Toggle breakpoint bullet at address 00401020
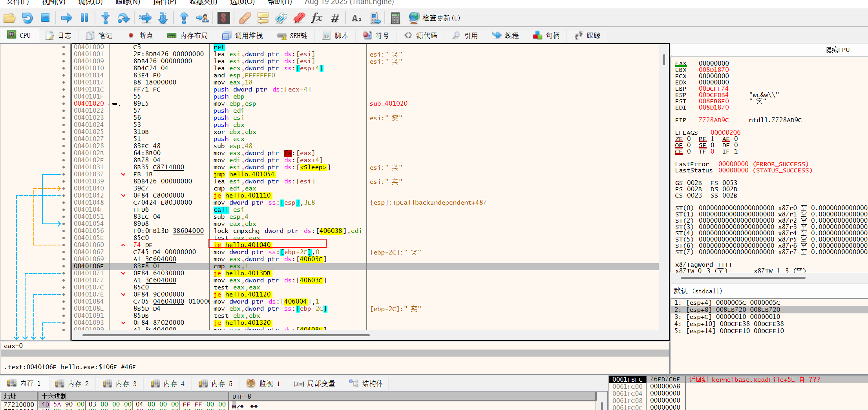 tap(64, 104)
